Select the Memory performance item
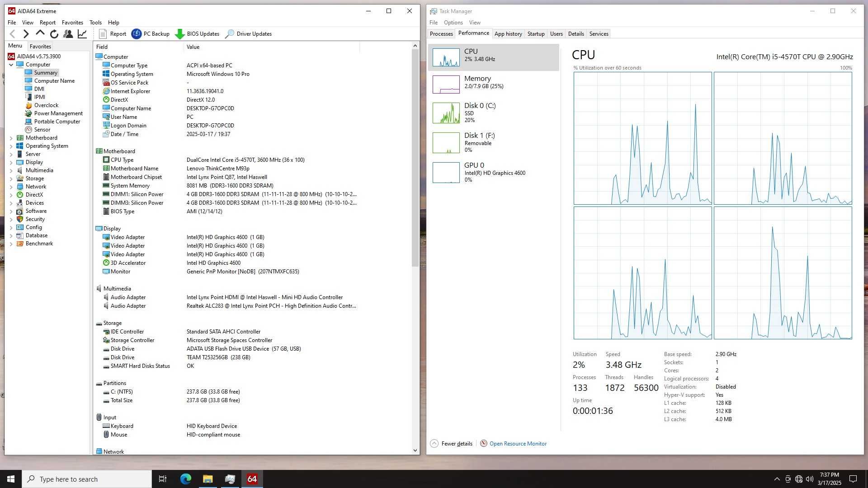The height and width of the screenshot is (488, 868). click(493, 84)
